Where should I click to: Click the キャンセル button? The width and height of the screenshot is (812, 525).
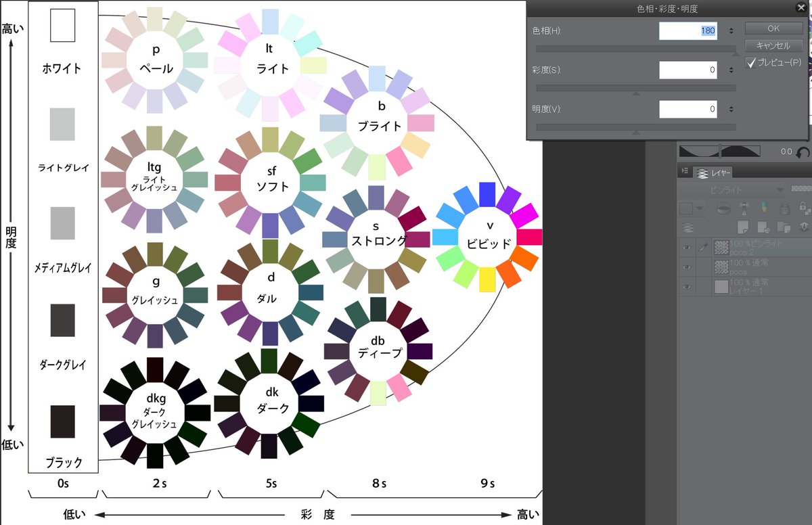774,46
